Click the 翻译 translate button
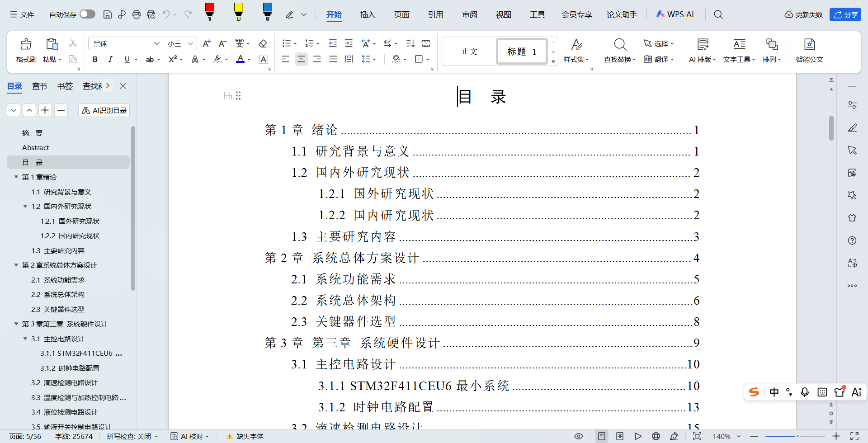 pos(659,59)
